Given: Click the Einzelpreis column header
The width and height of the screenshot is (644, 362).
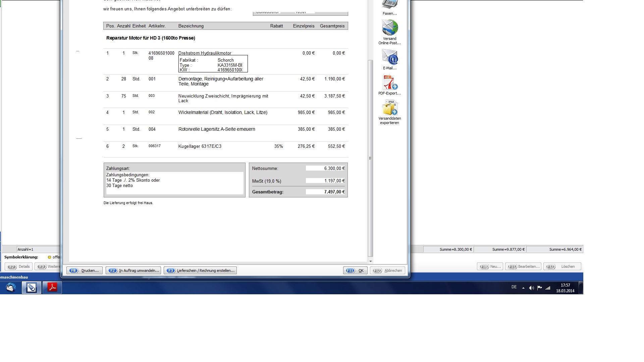Looking at the screenshot, I should point(304,26).
